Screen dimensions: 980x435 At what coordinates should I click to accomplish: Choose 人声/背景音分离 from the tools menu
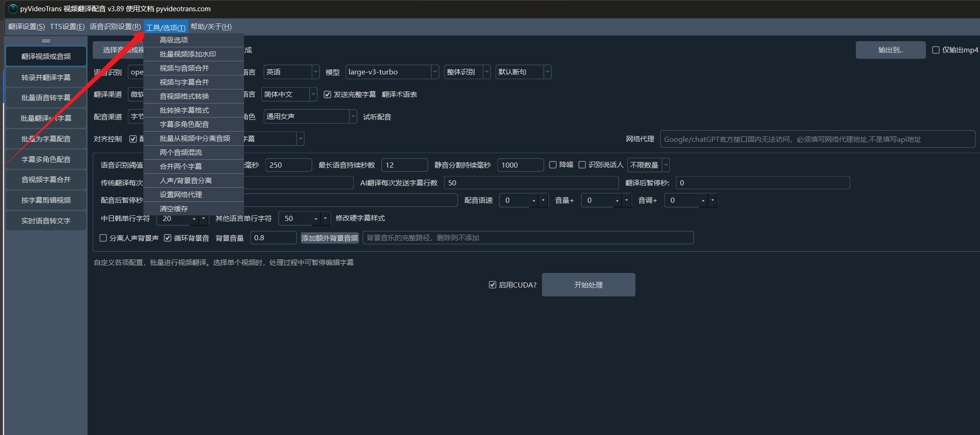[x=186, y=180]
